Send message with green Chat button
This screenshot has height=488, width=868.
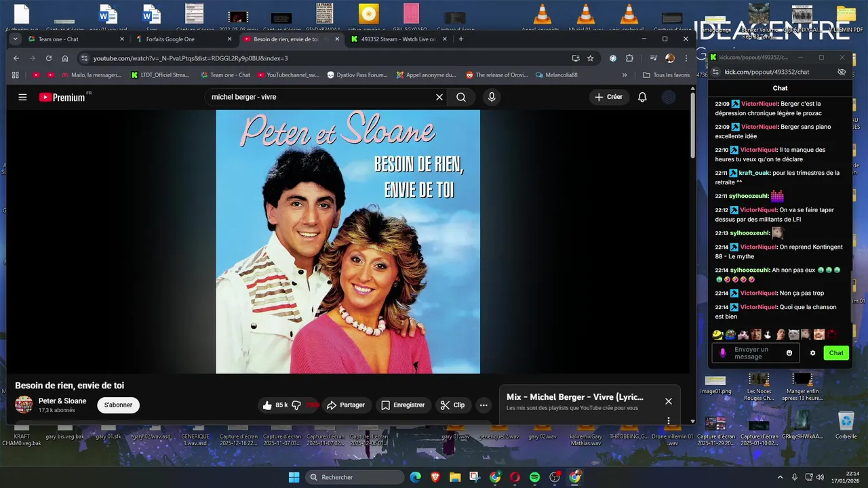pyautogui.click(x=836, y=352)
